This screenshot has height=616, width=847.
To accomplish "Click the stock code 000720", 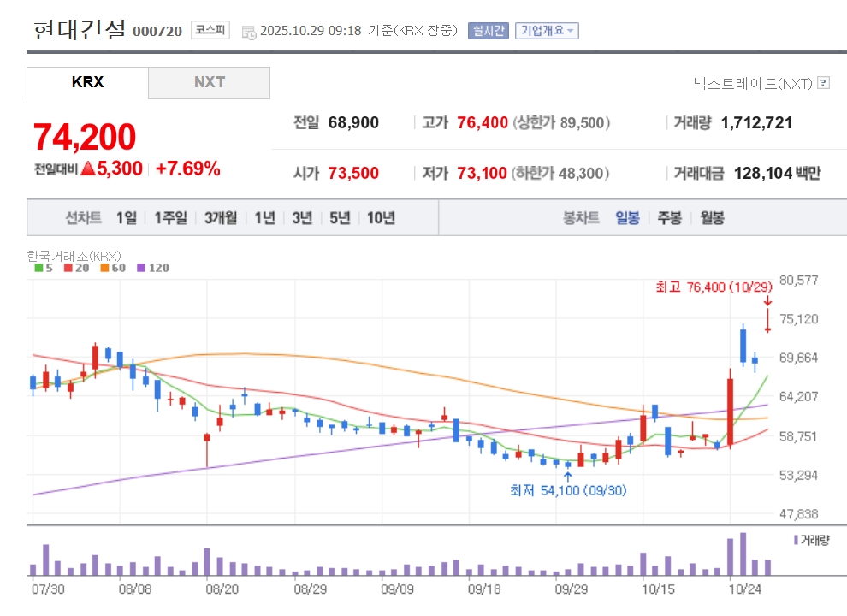I will (x=157, y=32).
